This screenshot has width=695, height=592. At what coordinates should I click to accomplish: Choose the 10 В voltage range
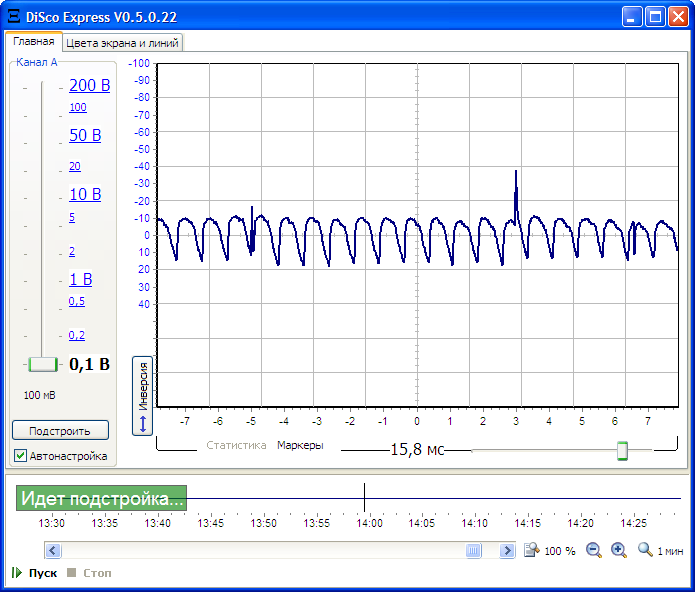pyautogui.click(x=85, y=195)
